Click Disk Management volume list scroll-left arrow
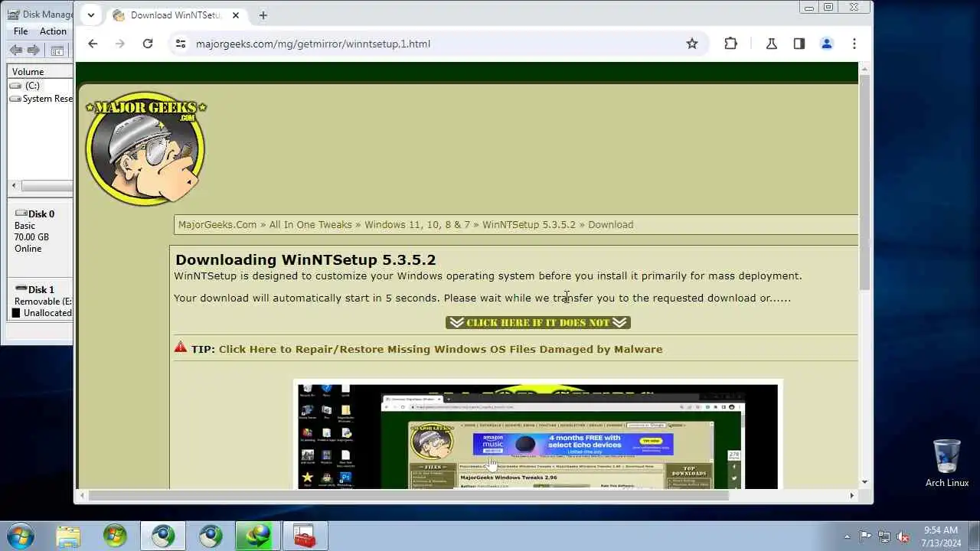Viewport: 980px width, 551px height. tap(13, 186)
